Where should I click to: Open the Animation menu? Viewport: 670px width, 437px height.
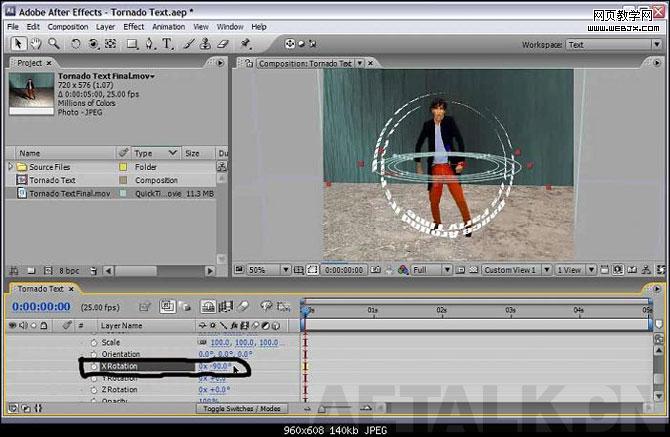click(x=169, y=26)
